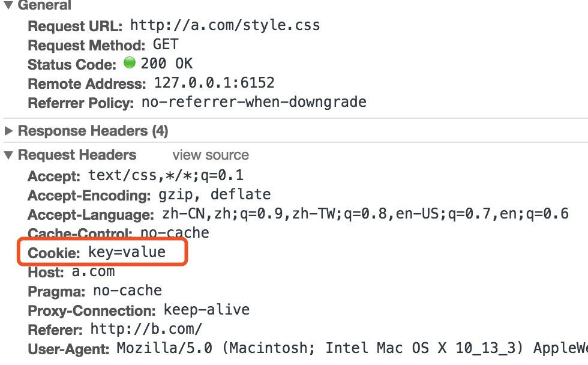588x365 pixels.
Task: Click the green status code indicator
Action: pos(130,62)
